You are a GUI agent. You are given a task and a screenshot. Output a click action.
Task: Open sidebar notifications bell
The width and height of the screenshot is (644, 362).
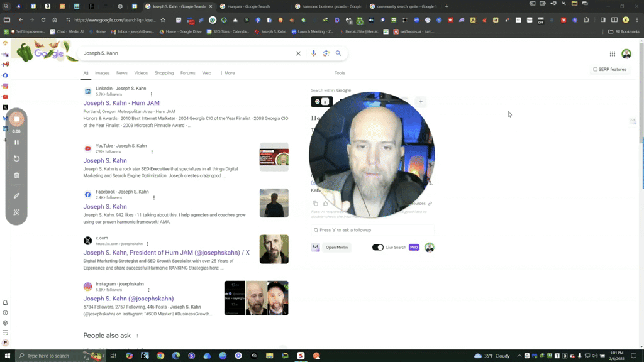[x=5, y=303]
